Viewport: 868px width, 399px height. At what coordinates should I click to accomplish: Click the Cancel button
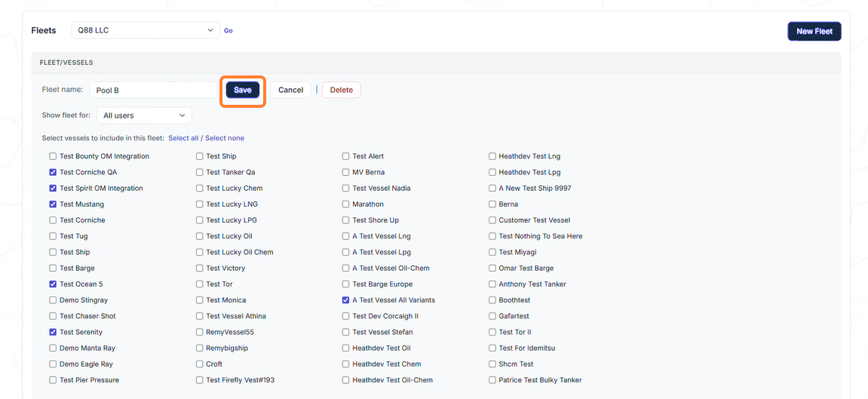click(x=290, y=91)
